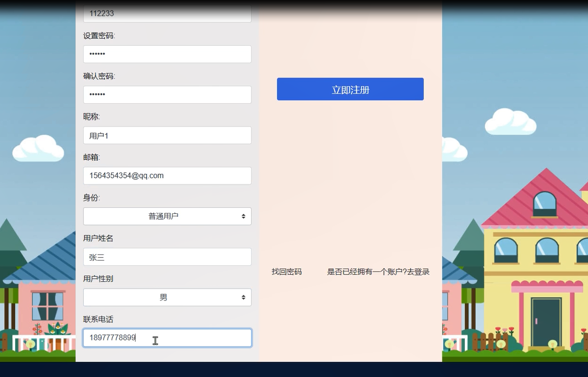Click the 邮箱 field with 1564354354@qq.com

pos(167,176)
